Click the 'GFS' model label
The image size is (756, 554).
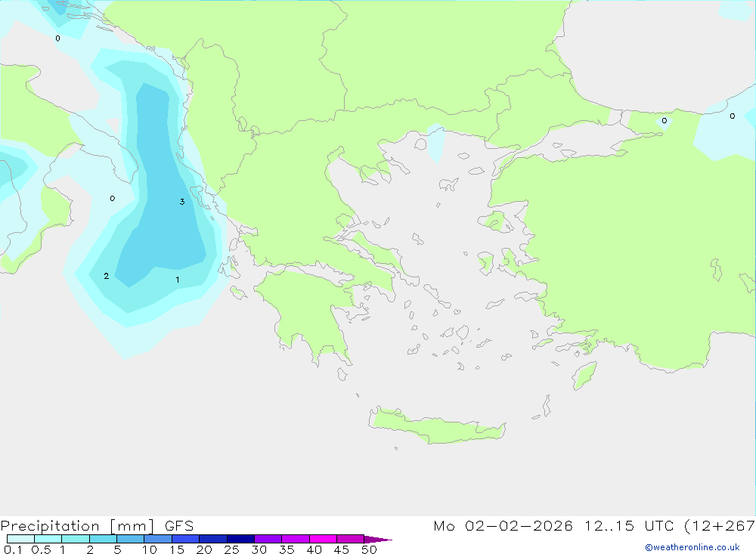(179, 526)
